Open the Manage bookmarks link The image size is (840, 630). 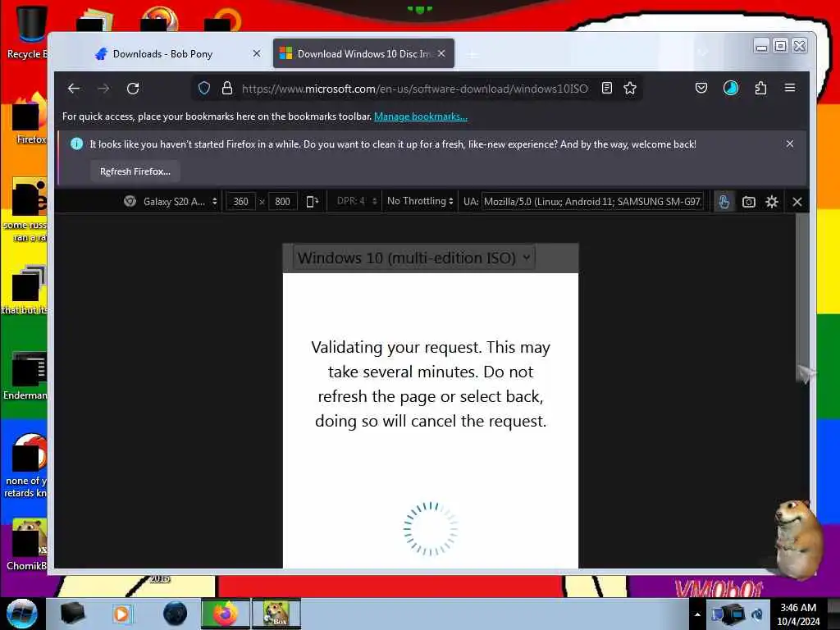coord(421,116)
